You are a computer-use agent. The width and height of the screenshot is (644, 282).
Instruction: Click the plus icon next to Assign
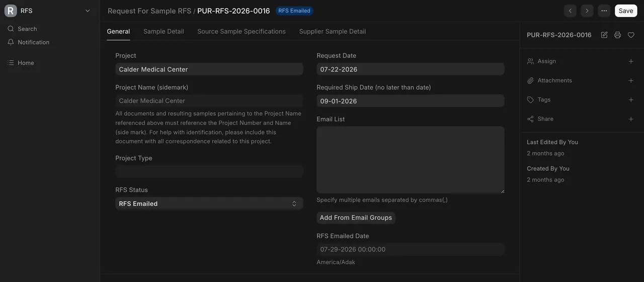coord(631,61)
